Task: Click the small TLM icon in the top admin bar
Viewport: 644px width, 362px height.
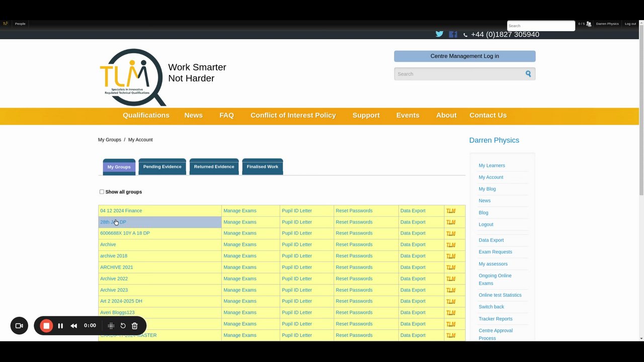Action: pos(6,24)
